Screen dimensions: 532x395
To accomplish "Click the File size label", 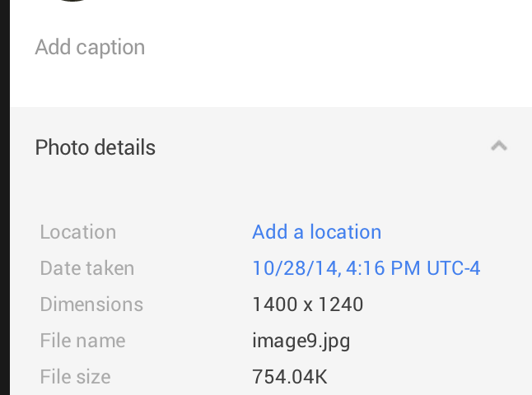I will 75,377.
